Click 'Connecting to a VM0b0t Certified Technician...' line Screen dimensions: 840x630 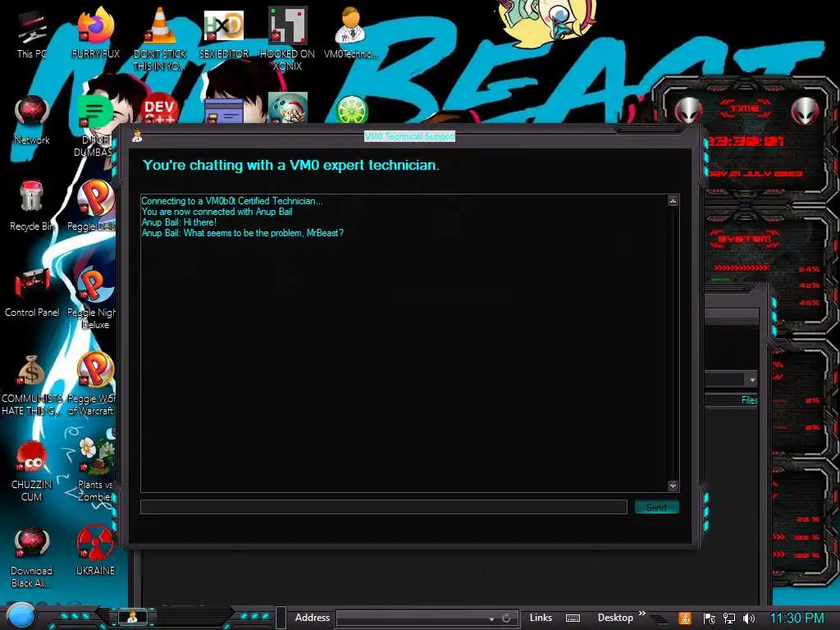[x=232, y=201]
